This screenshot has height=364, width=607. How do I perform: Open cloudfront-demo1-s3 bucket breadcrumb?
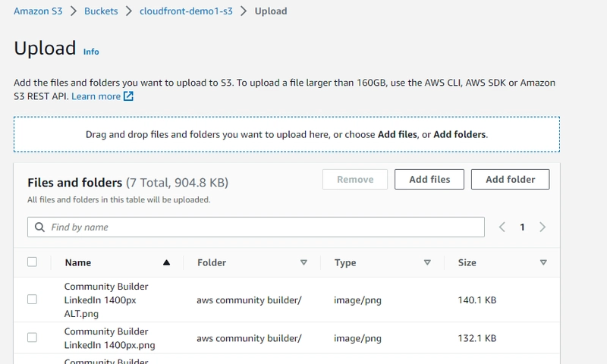tap(186, 11)
